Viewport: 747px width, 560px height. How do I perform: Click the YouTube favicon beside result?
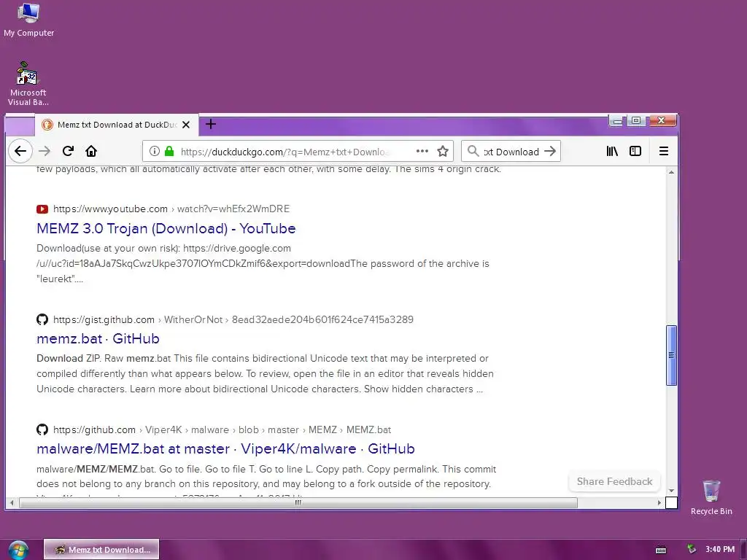point(42,209)
